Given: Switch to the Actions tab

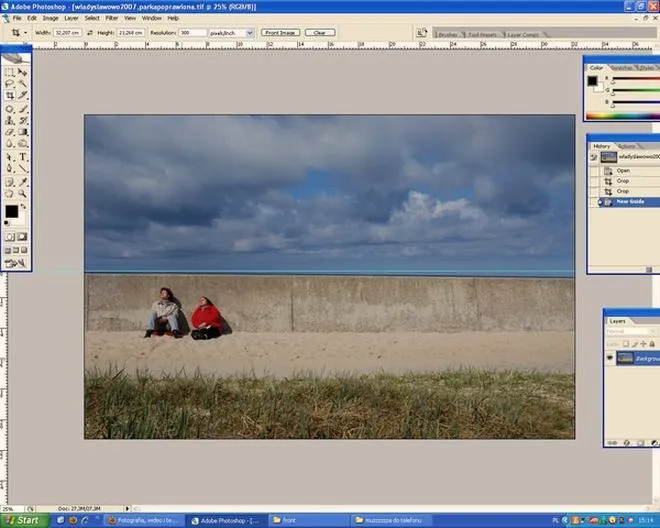Looking at the screenshot, I should 627,146.
